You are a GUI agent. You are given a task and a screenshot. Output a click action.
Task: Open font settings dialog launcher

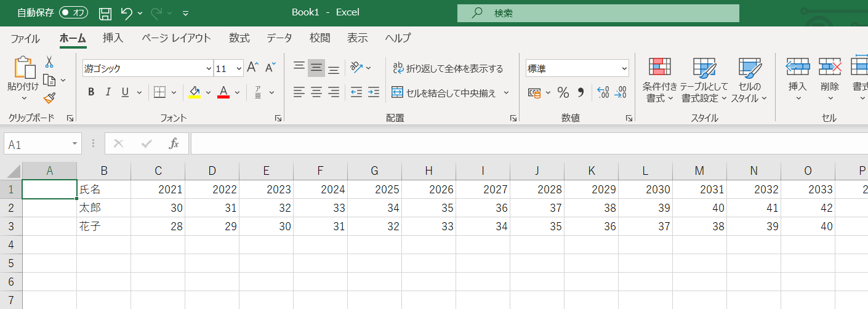[278, 118]
